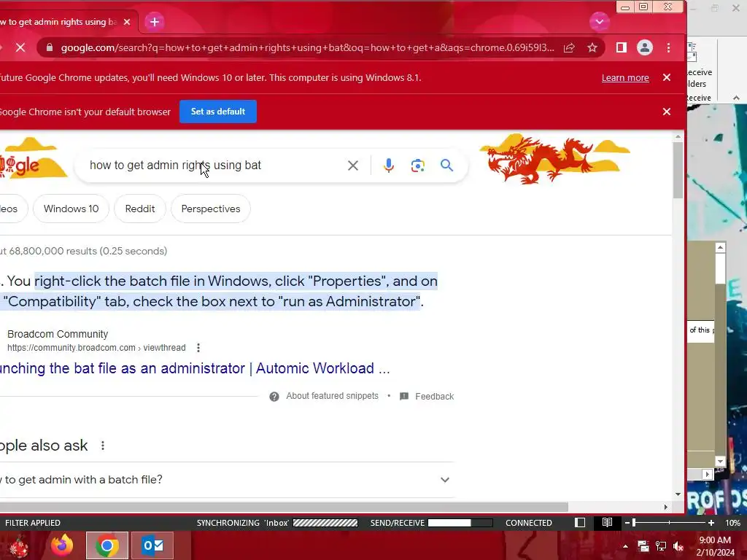
Task: Bookmark this page with star icon
Action: click(592, 47)
